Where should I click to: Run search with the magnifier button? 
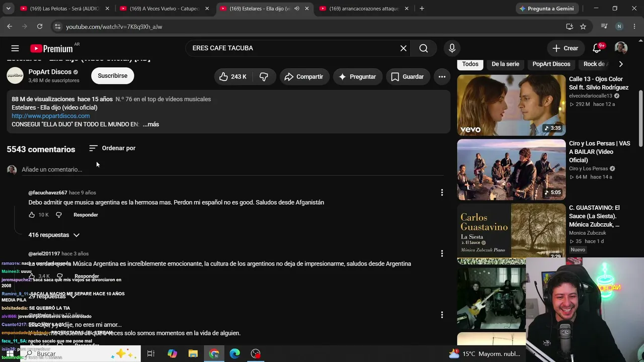pos(424,48)
